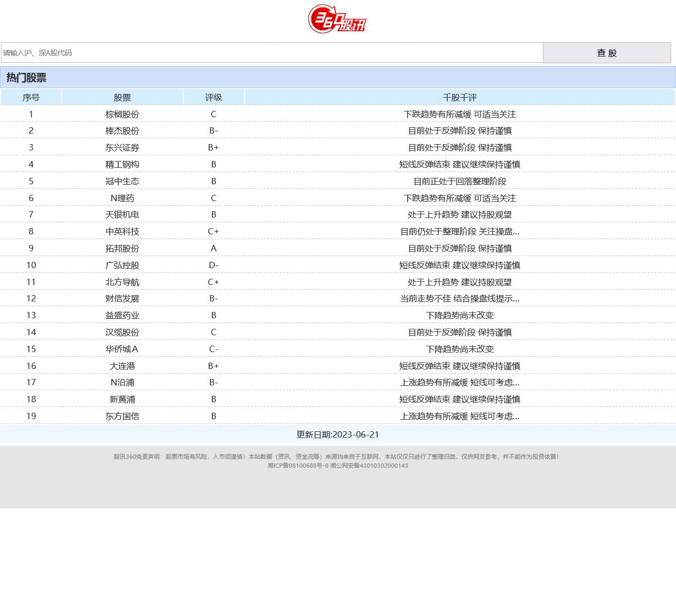This screenshot has height=616, width=676.
Task: Click the 360股讯 logo
Action: (x=337, y=19)
